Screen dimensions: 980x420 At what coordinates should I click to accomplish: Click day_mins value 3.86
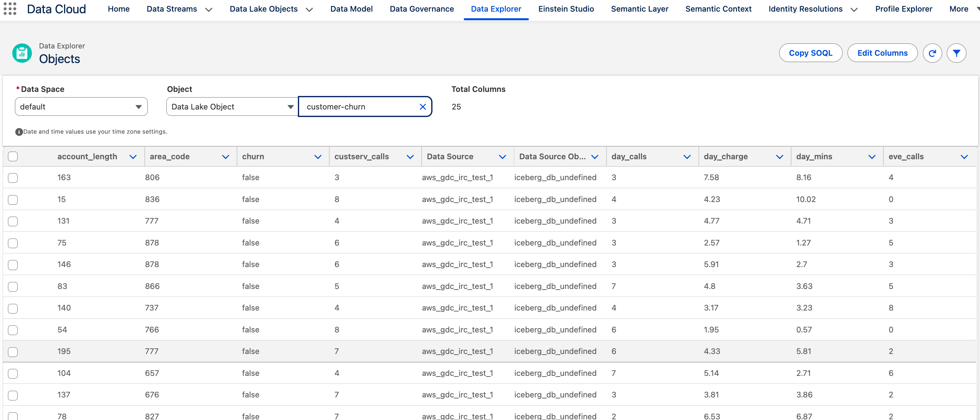pyautogui.click(x=804, y=395)
